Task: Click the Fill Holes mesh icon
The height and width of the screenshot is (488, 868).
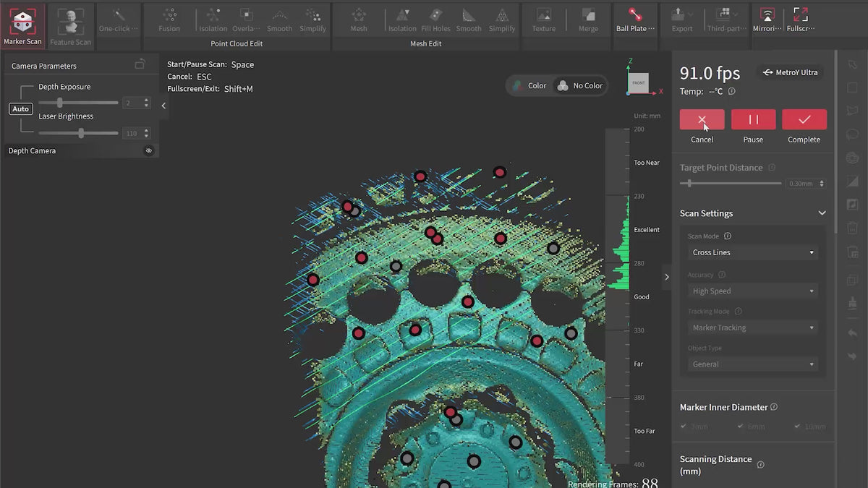Action: (435, 20)
